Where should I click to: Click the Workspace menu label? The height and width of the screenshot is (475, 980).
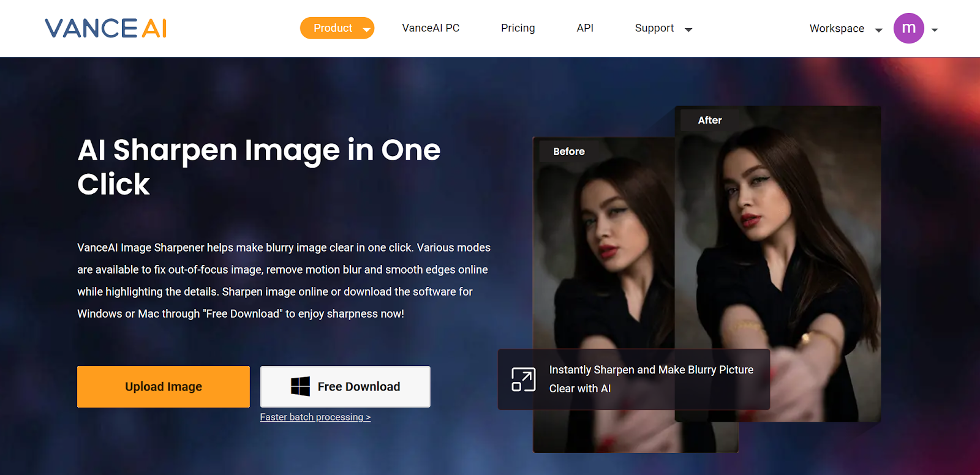pos(837,29)
